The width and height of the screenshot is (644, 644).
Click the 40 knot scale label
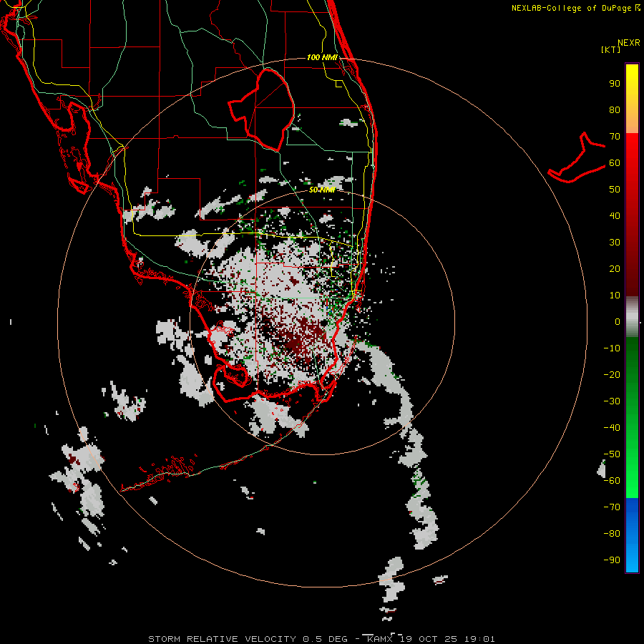click(615, 215)
